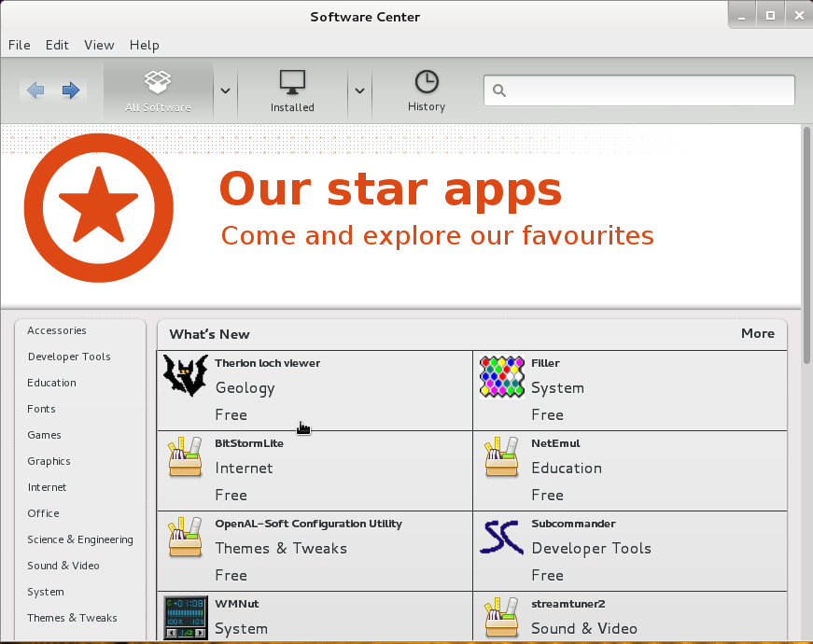Minimize the Software Center window
The height and width of the screenshot is (644, 813).
point(741,16)
